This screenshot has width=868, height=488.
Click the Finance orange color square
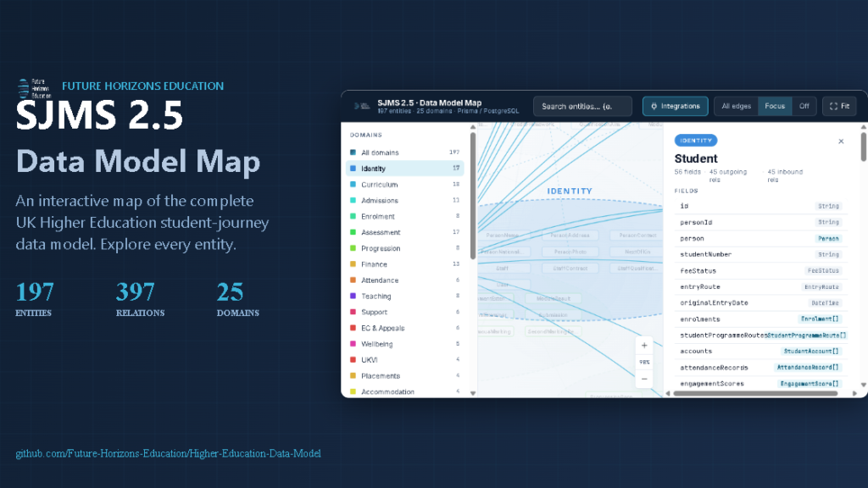pos(353,264)
